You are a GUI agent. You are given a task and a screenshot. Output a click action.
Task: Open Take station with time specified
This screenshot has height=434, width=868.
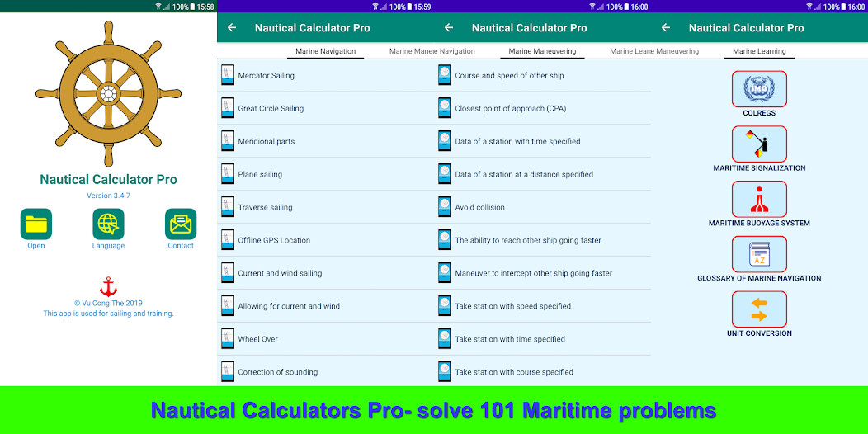pos(543,339)
